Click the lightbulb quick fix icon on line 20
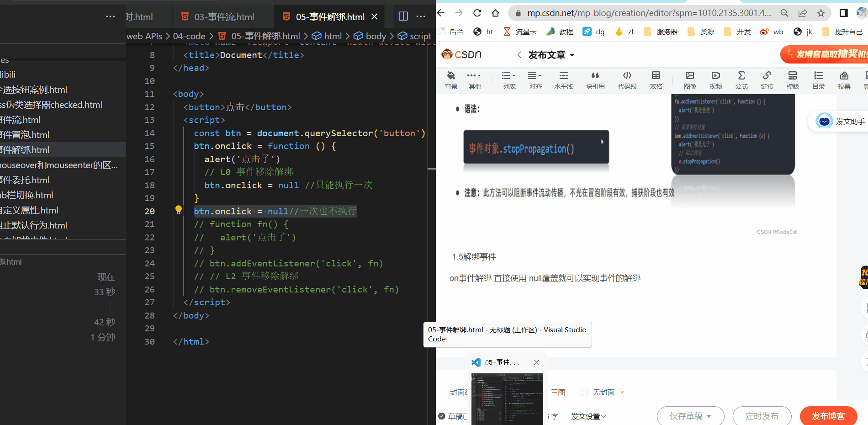This screenshot has width=868, height=425. click(179, 210)
